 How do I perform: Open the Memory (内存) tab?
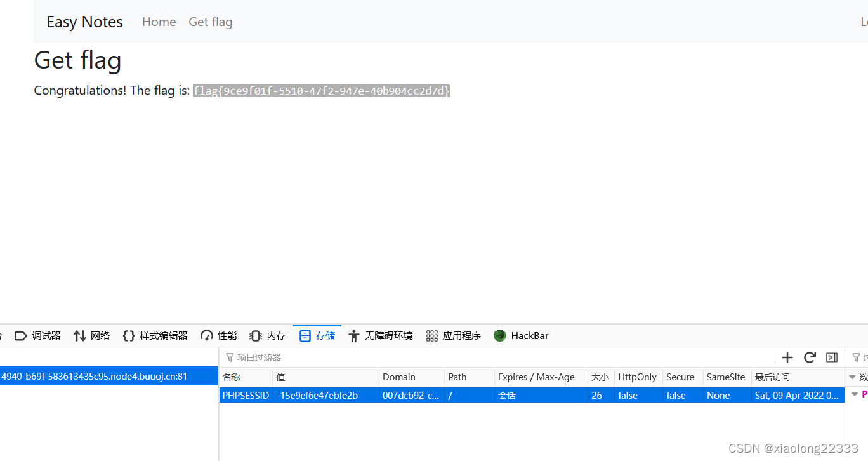coord(268,336)
